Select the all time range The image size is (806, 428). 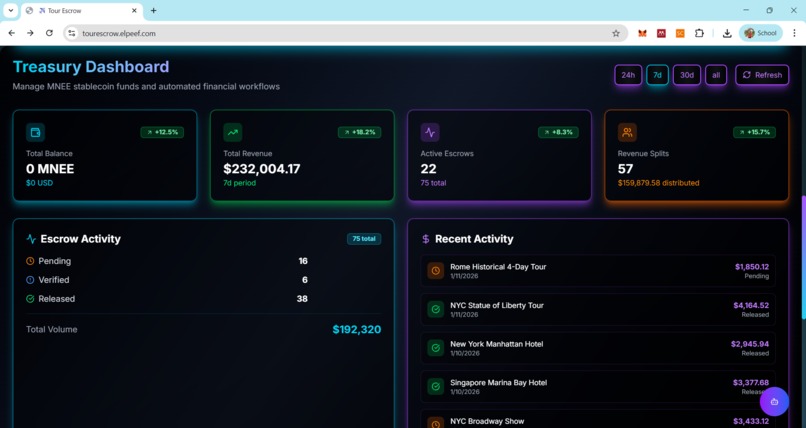(716, 75)
